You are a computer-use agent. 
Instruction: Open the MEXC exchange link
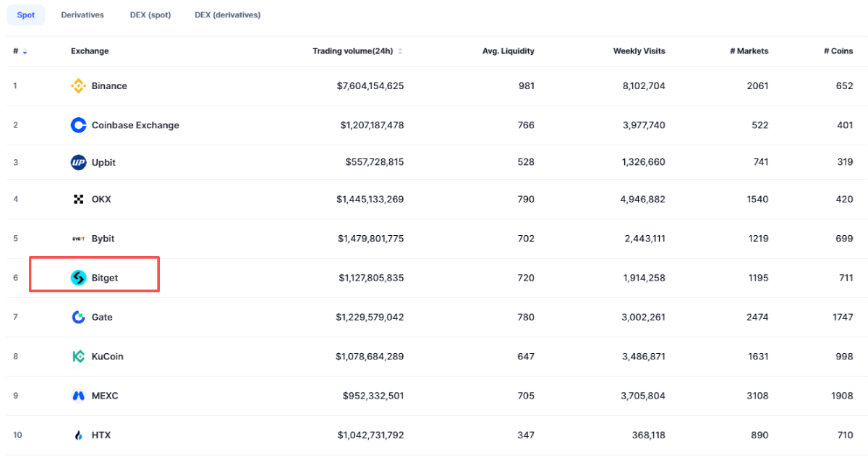105,396
